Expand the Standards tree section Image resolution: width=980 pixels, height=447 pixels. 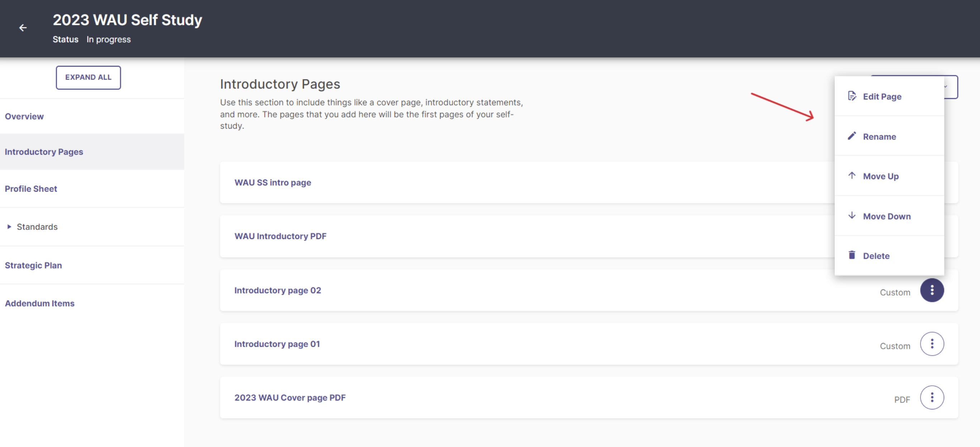tap(9, 227)
